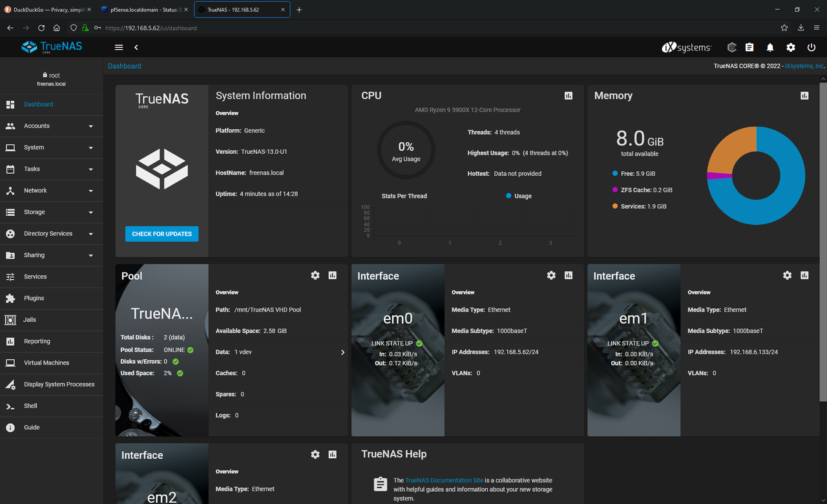827x504 pixels.
Task: Collapse sidebar with back chevron
Action: click(136, 47)
